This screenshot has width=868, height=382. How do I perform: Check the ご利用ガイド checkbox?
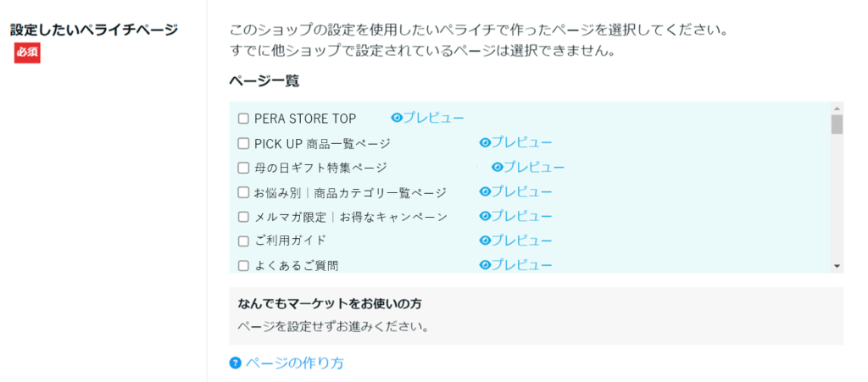tap(243, 241)
